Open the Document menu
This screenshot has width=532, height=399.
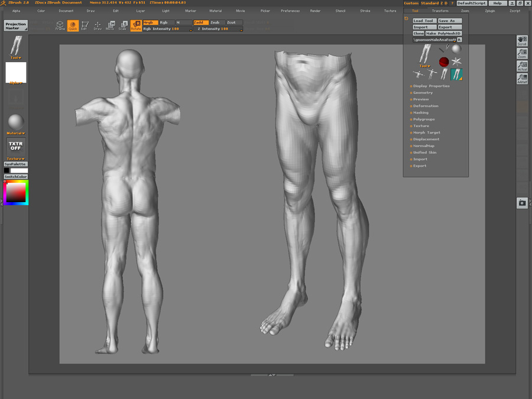point(66,11)
